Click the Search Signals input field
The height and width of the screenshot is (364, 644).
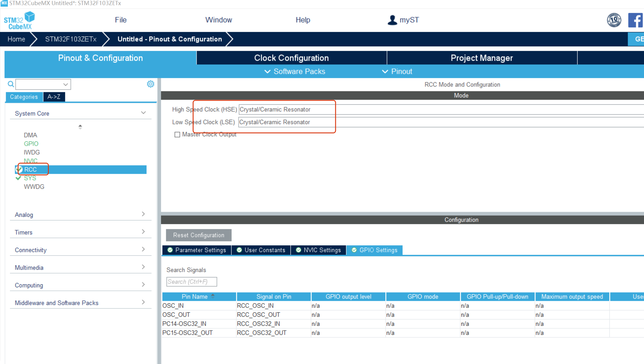click(x=191, y=282)
